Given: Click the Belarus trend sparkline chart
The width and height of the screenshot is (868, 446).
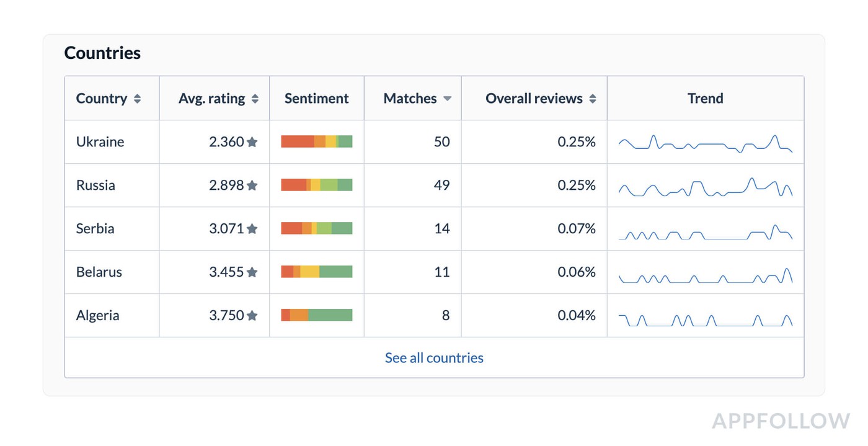Looking at the screenshot, I should (x=705, y=276).
